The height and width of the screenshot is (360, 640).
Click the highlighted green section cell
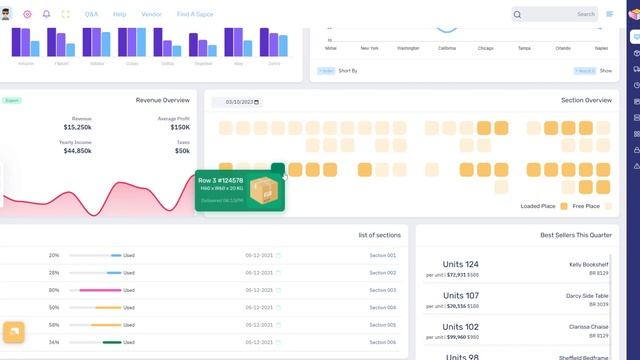pos(278,168)
